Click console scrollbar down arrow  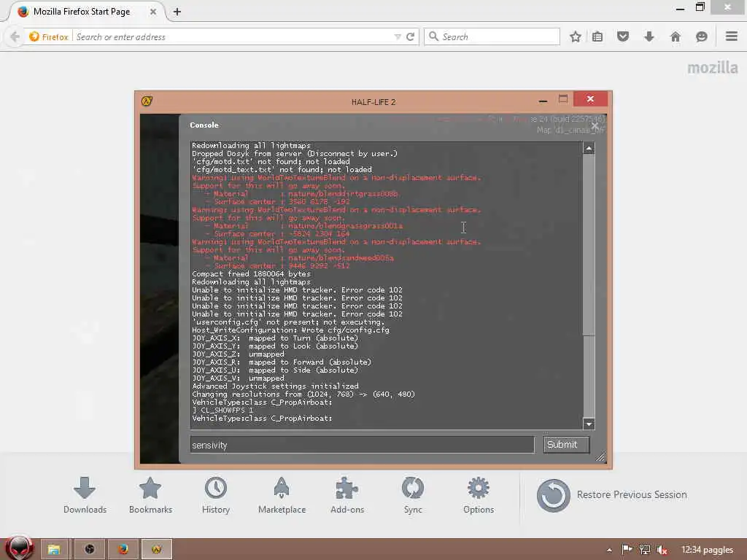pyautogui.click(x=589, y=424)
